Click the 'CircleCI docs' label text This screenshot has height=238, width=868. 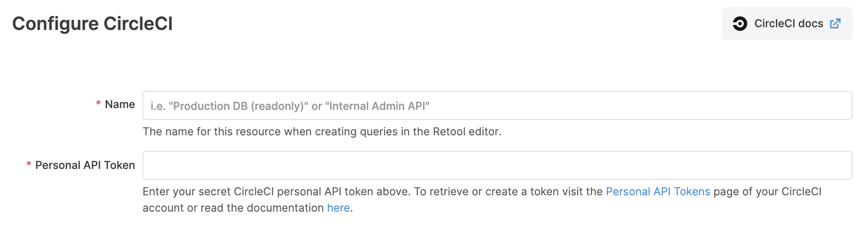(789, 24)
